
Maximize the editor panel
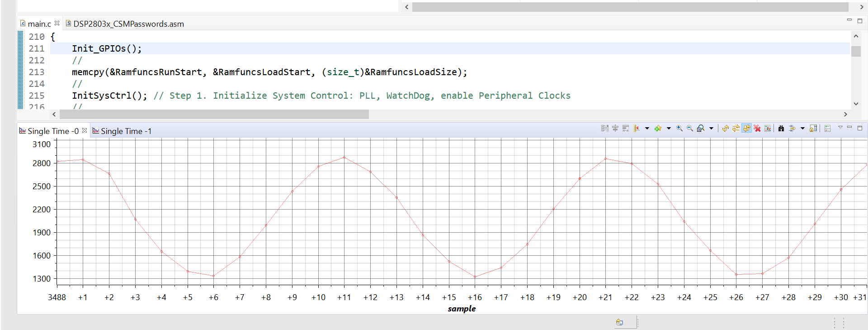(x=860, y=21)
